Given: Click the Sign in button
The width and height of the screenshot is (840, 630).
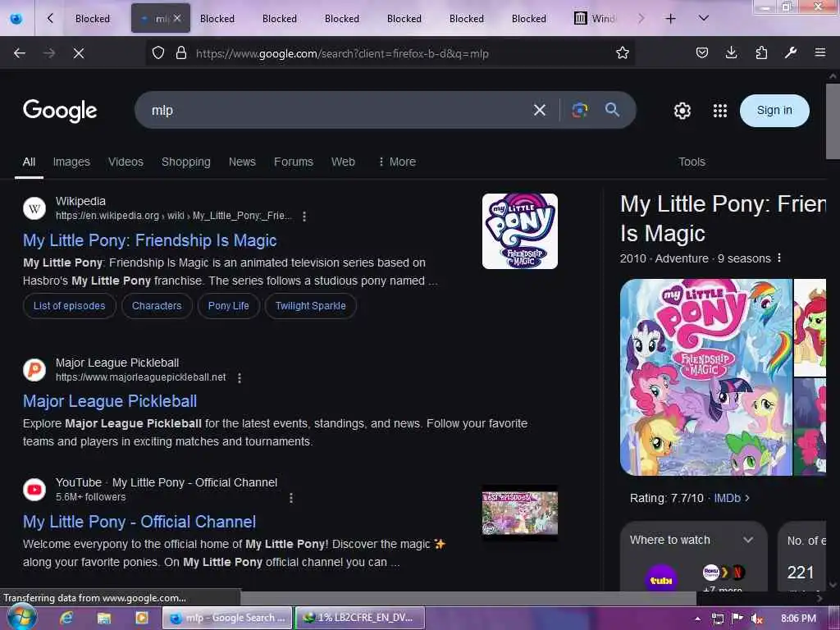Looking at the screenshot, I should [x=774, y=111].
